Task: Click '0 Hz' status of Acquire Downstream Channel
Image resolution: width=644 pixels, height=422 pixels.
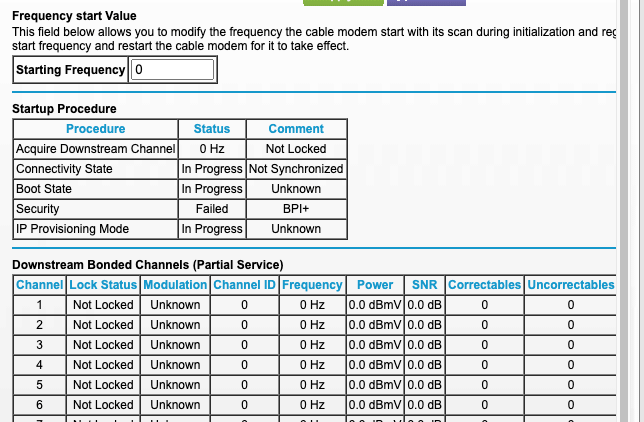Action: pyautogui.click(x=212, y=149)
